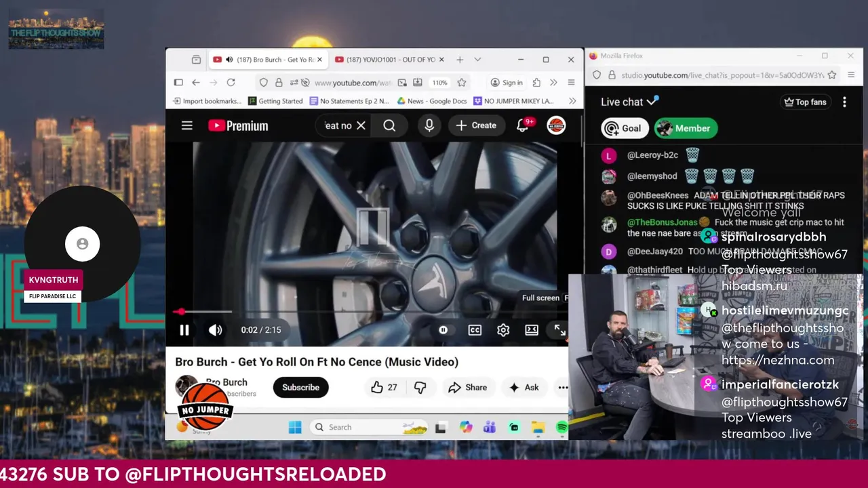Toggle the YouTube autoplay switch
Image resolution: width=868 pixels, height=488 pixels.
tap(443, 330)
